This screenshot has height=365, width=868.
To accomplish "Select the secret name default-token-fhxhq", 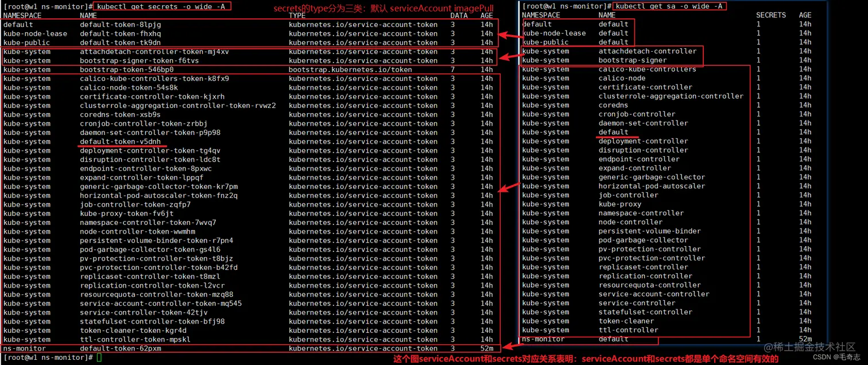I will (x=121, y=34).
